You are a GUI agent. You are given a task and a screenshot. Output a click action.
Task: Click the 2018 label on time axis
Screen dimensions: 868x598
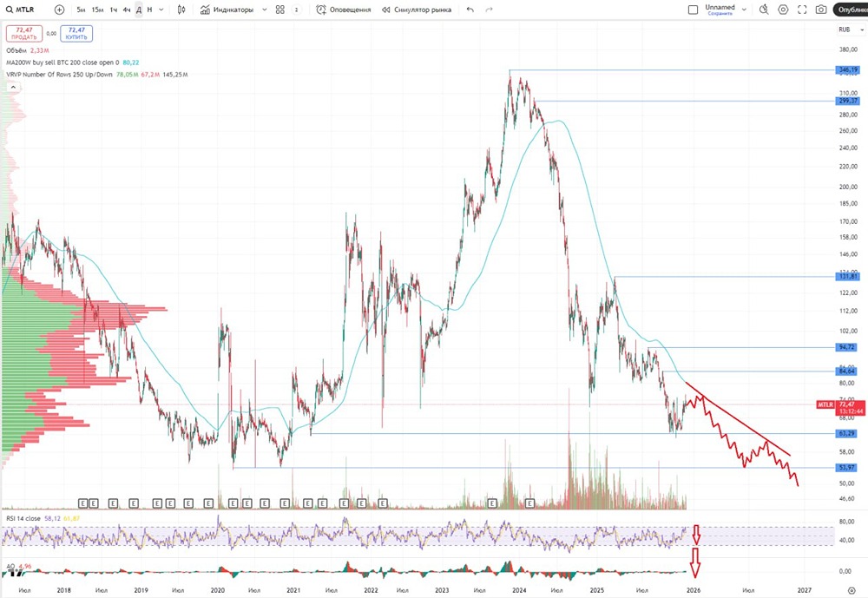click(64, 590)
